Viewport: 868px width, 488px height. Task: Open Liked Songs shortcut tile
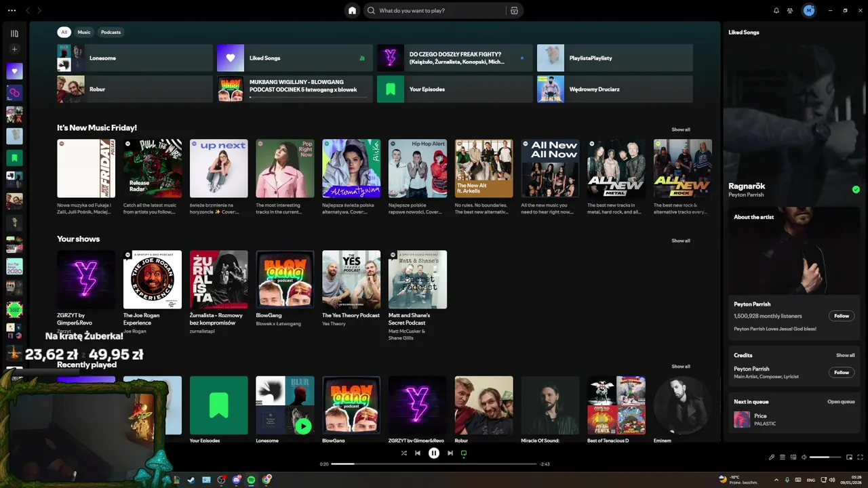click(294, 58)
